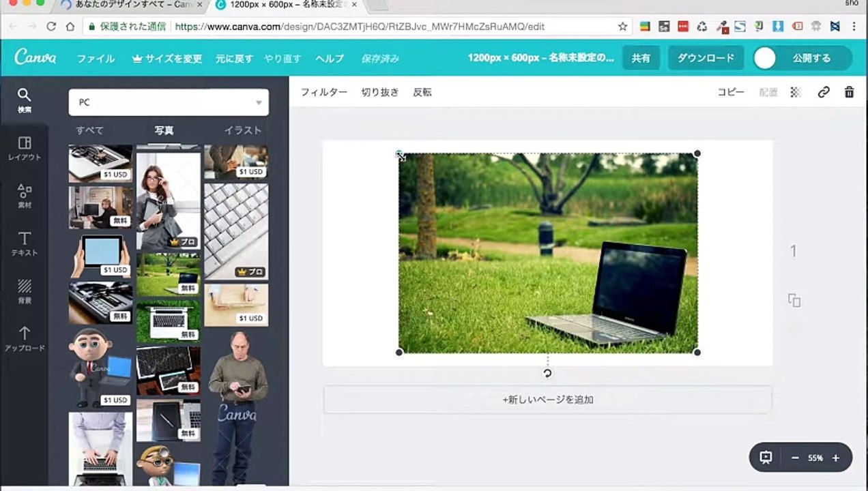Screen dimensions: 868x491
Task: Click the Chrome address bar URL
Action: 360,27
